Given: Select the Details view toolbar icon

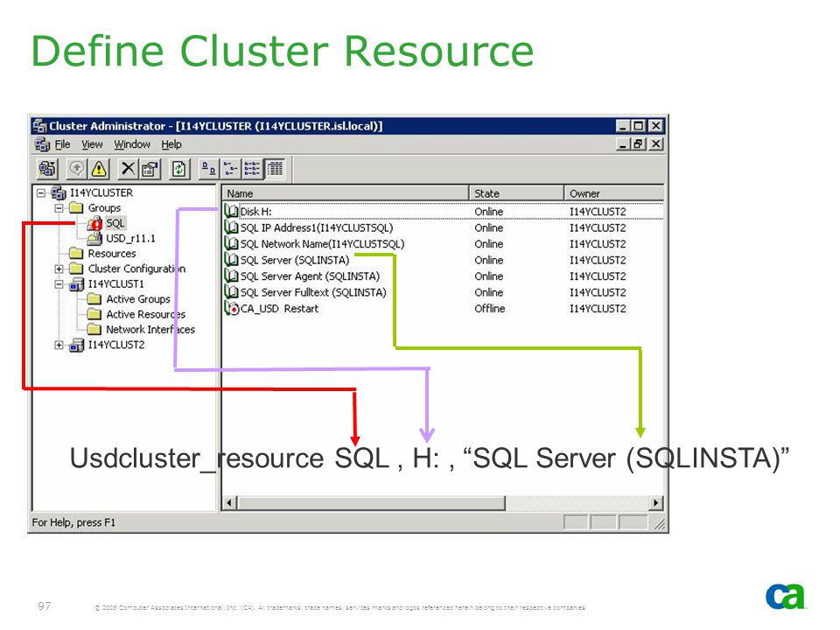Looking at the screenshot, I should click(275, 169).
